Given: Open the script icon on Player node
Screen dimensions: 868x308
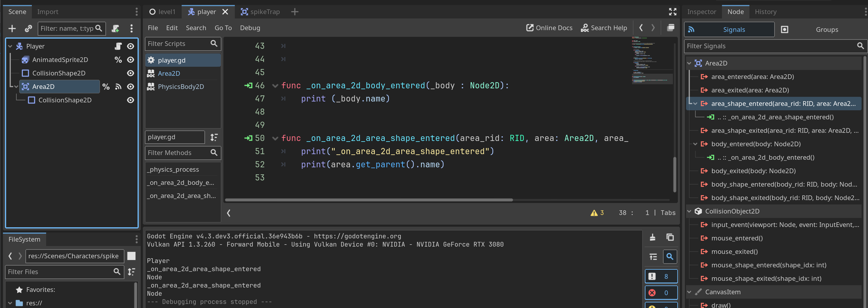Looking at the screenshot, I should pyautogui.click(x=118, y=46).
